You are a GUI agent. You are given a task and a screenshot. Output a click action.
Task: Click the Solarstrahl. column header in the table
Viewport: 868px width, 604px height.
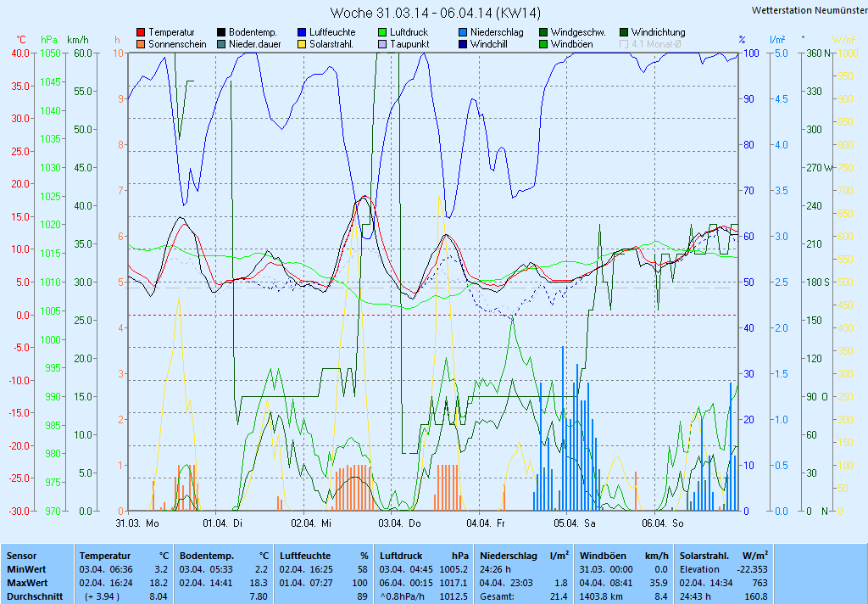click(704, 556)
